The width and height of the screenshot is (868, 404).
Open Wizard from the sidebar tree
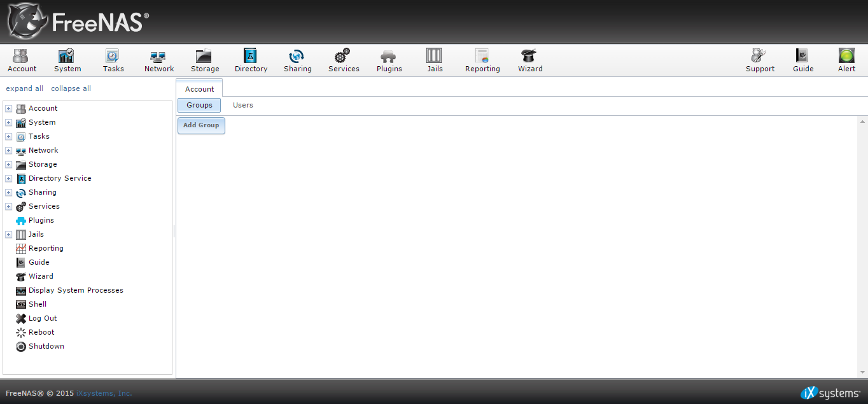(41, 276)
